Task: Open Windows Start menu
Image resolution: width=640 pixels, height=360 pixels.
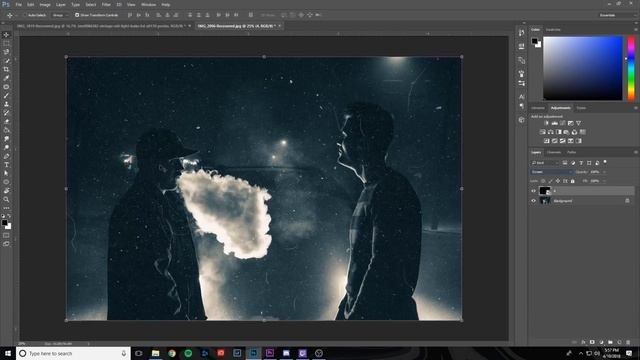Action: coord(8,353)
